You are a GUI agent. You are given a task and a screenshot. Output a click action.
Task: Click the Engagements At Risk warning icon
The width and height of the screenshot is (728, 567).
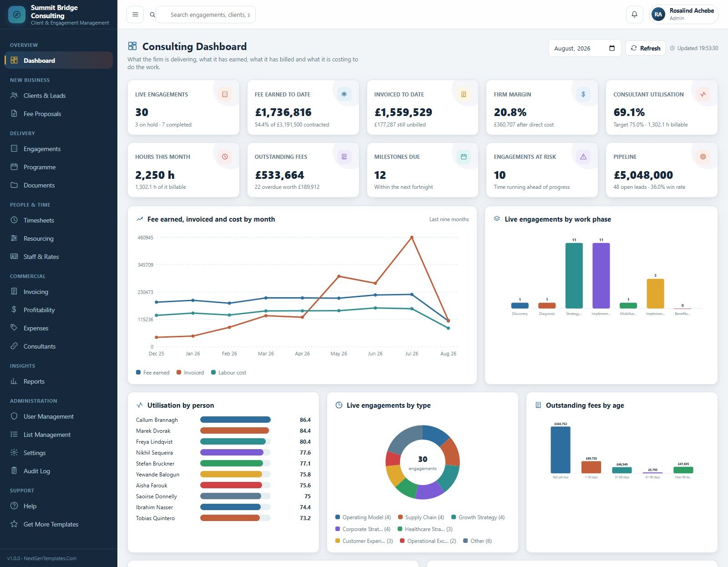pyautogui.click(x=583, y=157)
